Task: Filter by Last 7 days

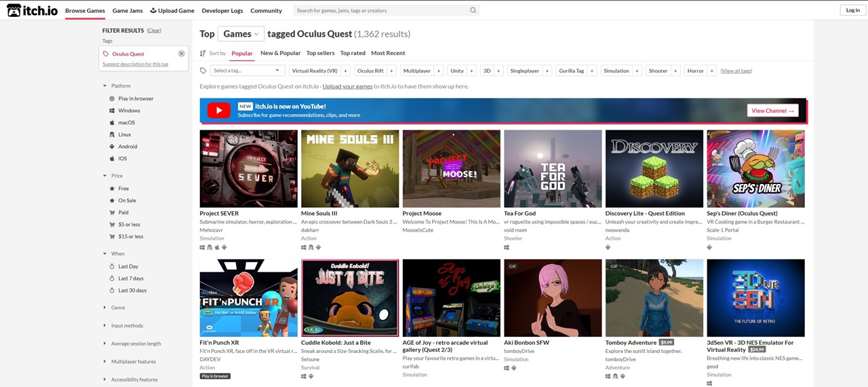Action: point(126,278)
